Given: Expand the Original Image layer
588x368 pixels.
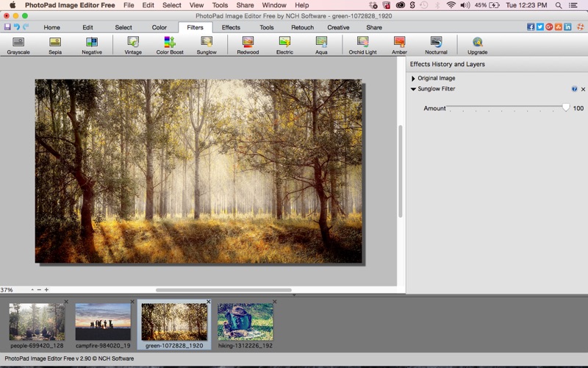Looking at the screenshot, I should 414,78.
